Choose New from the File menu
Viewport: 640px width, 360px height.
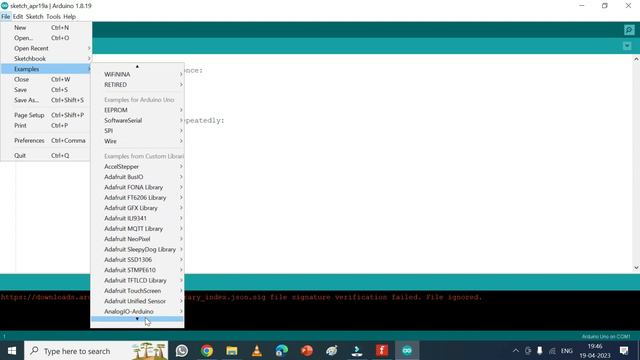(x=46, y=28)
